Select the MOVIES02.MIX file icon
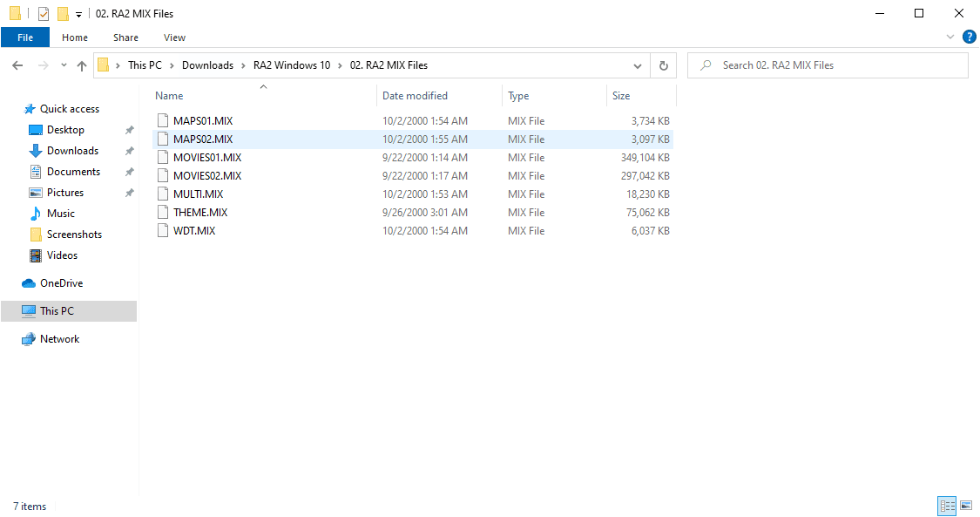The height and width of the screenshot is (517, 980). pos(163,175)
